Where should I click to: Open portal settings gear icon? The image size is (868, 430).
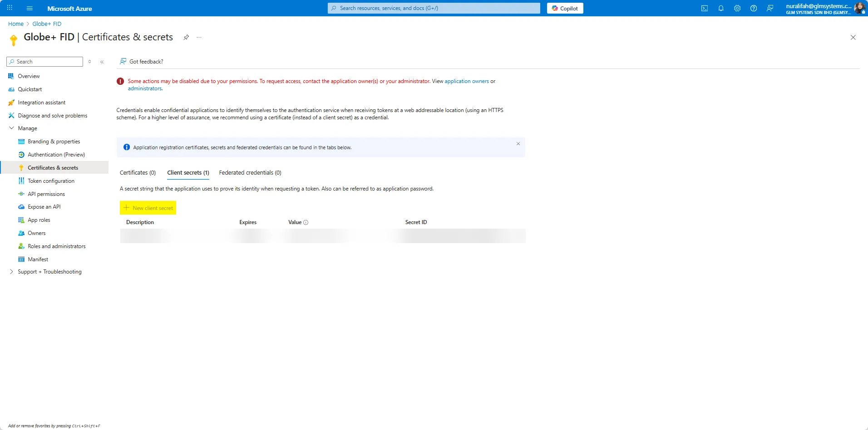coord(737,8)
